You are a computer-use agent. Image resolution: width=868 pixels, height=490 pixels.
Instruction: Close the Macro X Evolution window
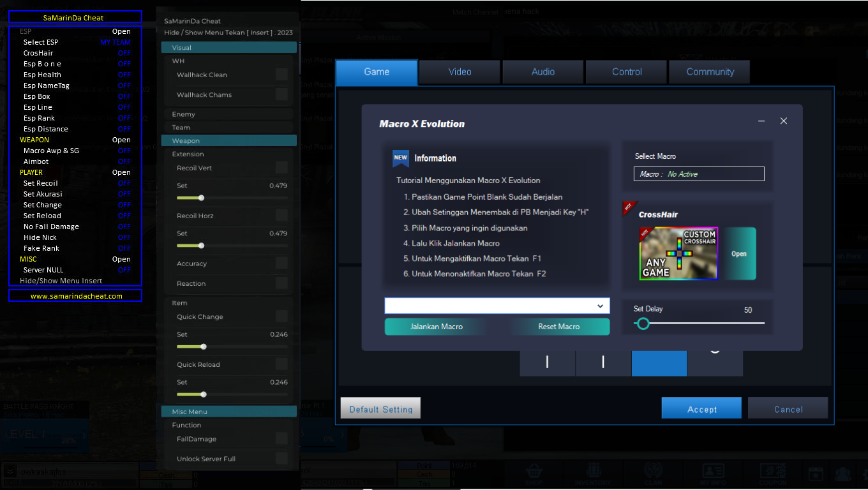[x=784, y=121]
